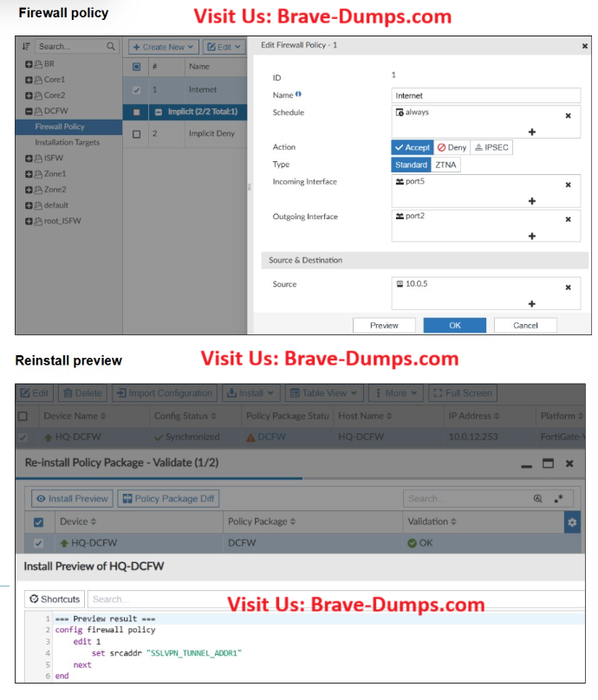This screenshot has width=598, height=700.
Task: Uncheck the Internet policy row checkbox
Action: [x=136, y=90]
